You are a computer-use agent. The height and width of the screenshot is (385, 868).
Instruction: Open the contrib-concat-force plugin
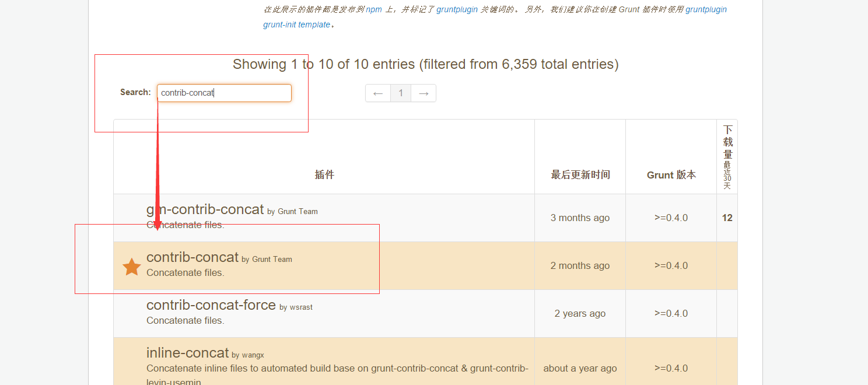[x=211, y=305]
